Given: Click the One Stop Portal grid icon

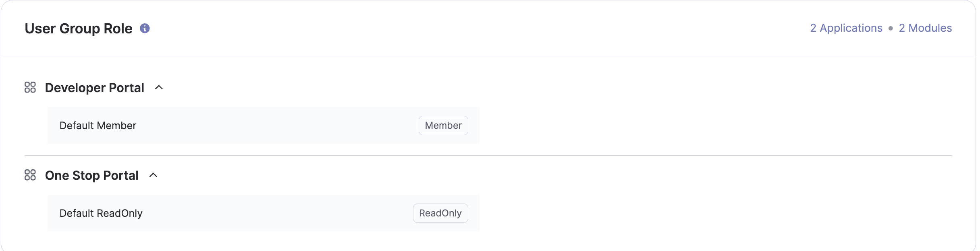Looking at the screenshot, I should 30,175.
